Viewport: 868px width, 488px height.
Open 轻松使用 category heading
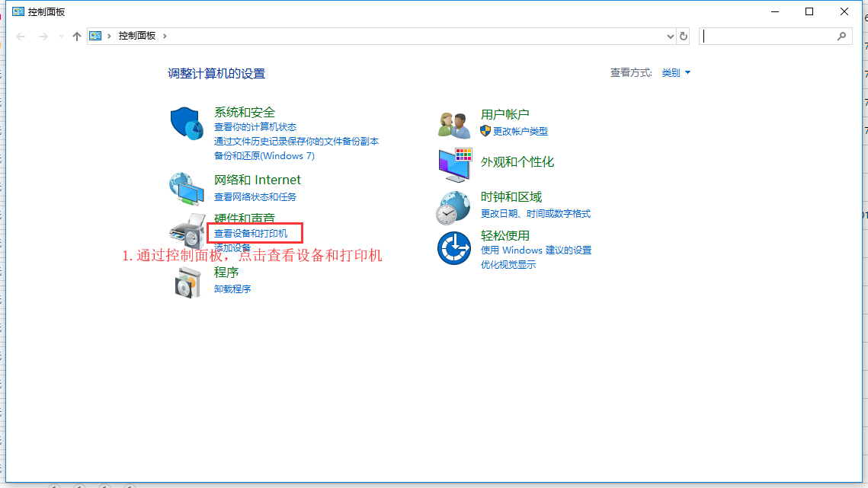click(504, 236)
